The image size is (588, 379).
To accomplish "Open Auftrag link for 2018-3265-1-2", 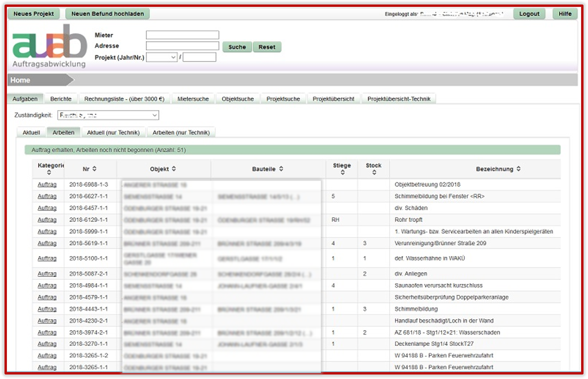I will 47,356.
